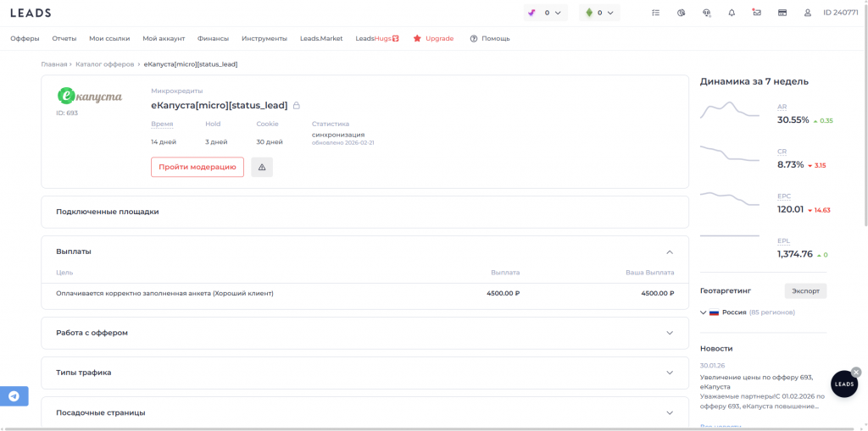Screen dimensions: 868x431
Task: Open the mail messages icon
Action: tap(757, 13)
